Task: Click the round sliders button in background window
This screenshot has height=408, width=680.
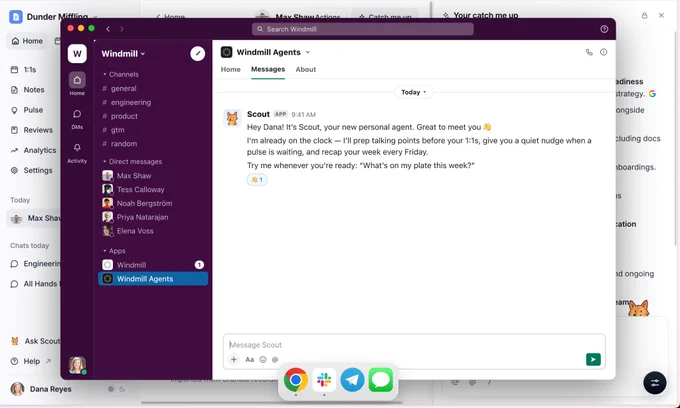Action: click(x=654, y=383)
